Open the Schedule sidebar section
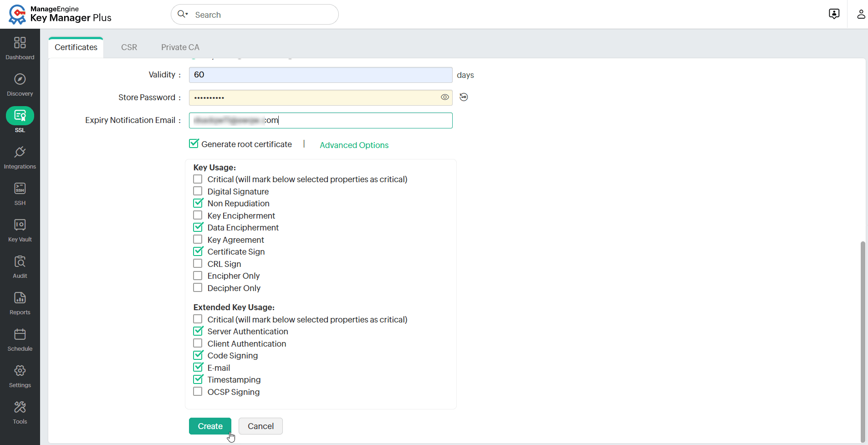 click(x=20, y=339)
